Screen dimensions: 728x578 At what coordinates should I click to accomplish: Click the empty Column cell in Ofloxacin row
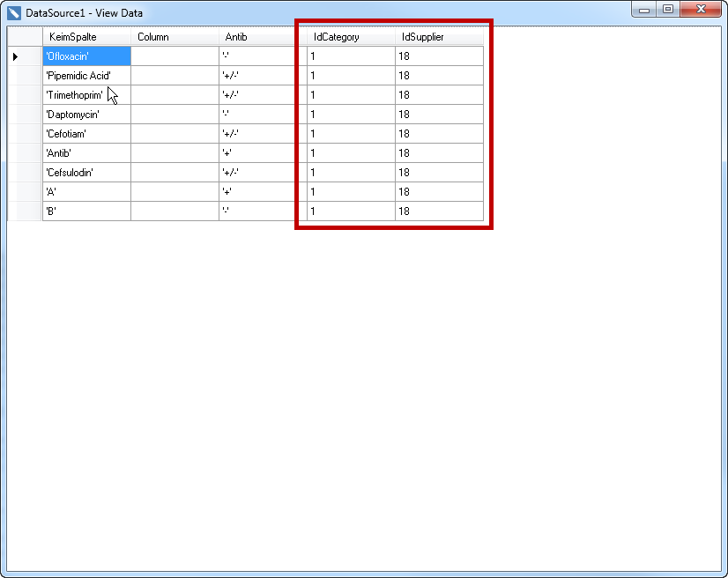click(x=175, y=56)
